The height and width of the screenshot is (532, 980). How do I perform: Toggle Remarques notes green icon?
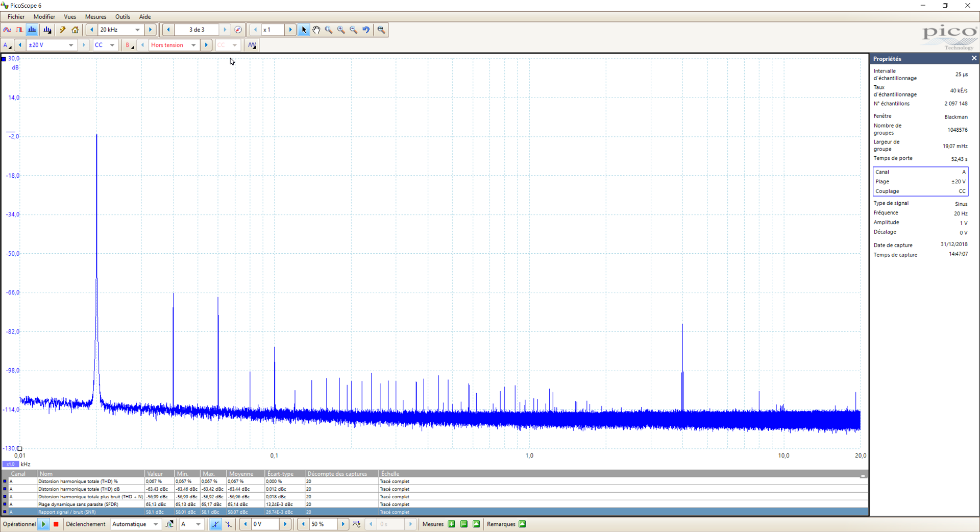522,524
